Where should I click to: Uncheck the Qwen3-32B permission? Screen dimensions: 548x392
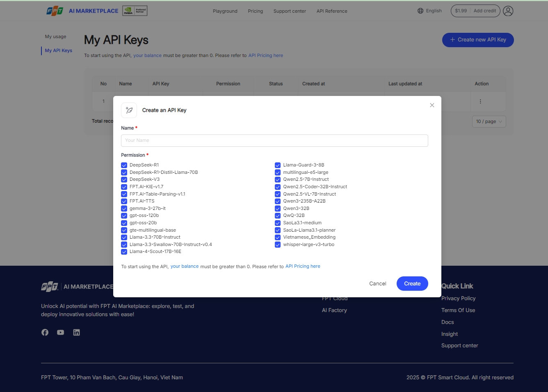point(278,209)
